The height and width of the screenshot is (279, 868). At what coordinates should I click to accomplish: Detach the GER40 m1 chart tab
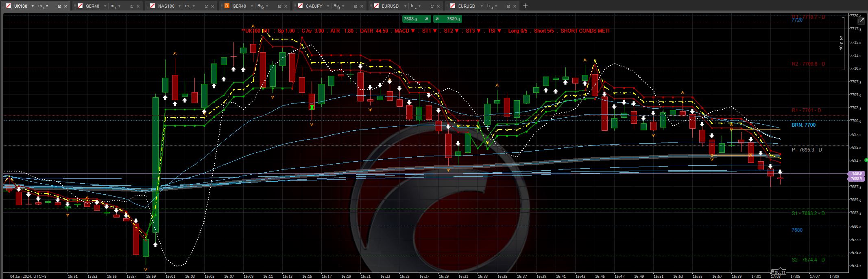pyautogui.click(x=131, y=7)
